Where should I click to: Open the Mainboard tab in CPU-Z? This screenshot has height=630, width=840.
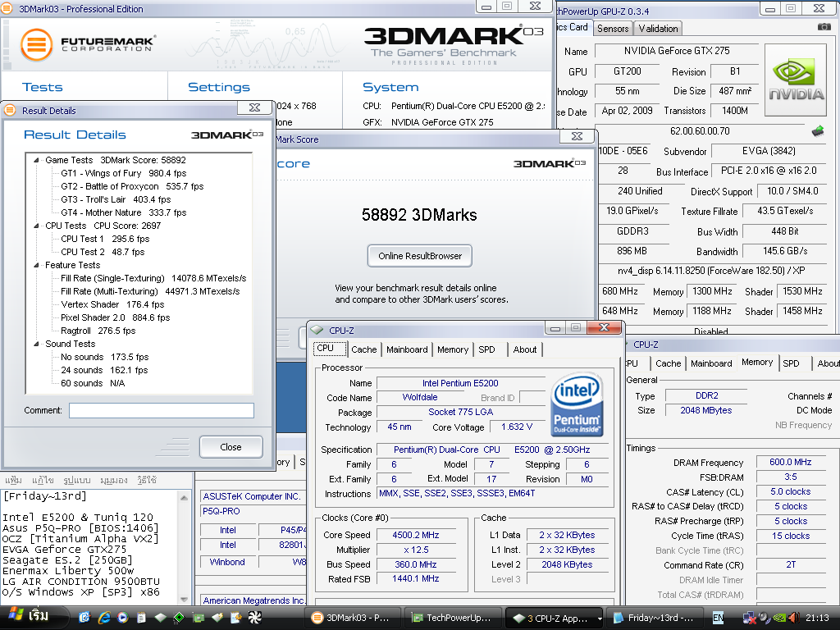[407, 349]
